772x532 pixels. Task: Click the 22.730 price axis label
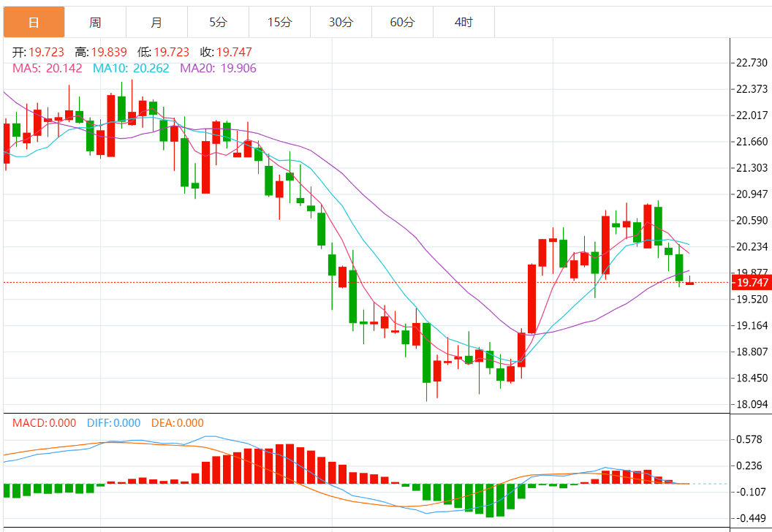pos(752,63)
